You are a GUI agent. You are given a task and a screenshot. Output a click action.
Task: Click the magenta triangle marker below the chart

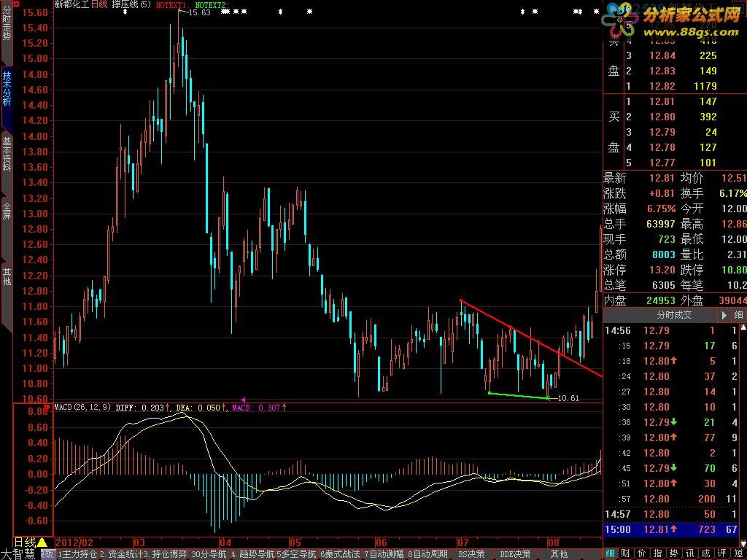[x=243, y=400]
